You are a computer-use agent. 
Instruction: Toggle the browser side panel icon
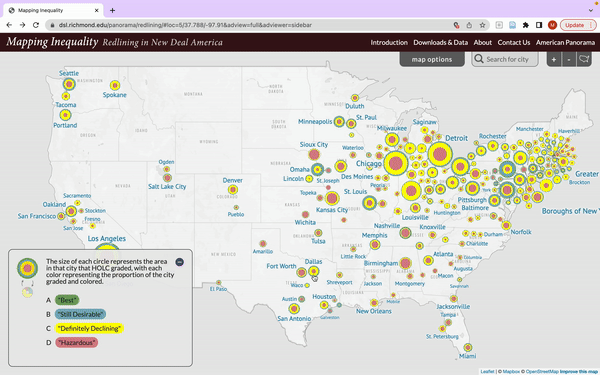(539, 25)
